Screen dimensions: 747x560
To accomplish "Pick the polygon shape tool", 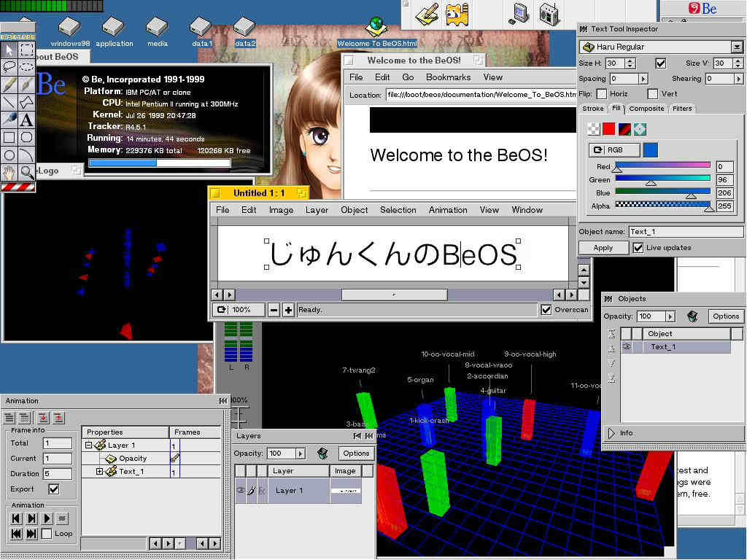I will 27,102.
